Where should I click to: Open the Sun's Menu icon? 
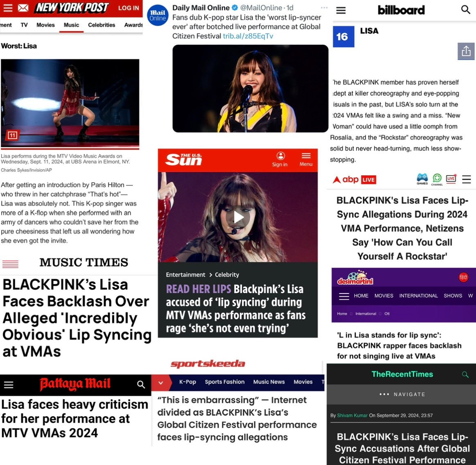(306, 159)
